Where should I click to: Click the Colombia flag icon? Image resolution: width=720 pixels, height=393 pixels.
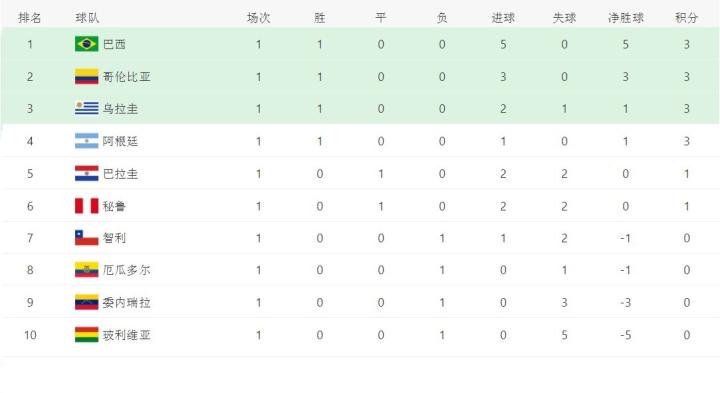(x=86, y=77)
